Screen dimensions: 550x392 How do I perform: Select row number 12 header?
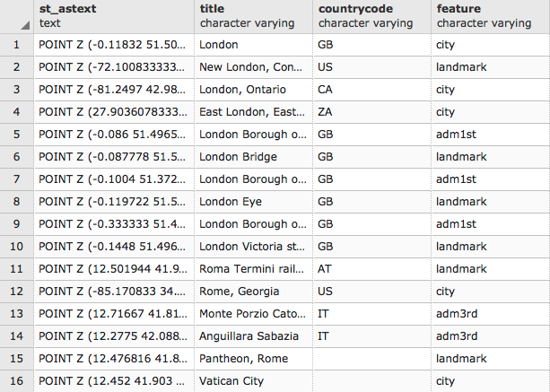click(16, 291)
